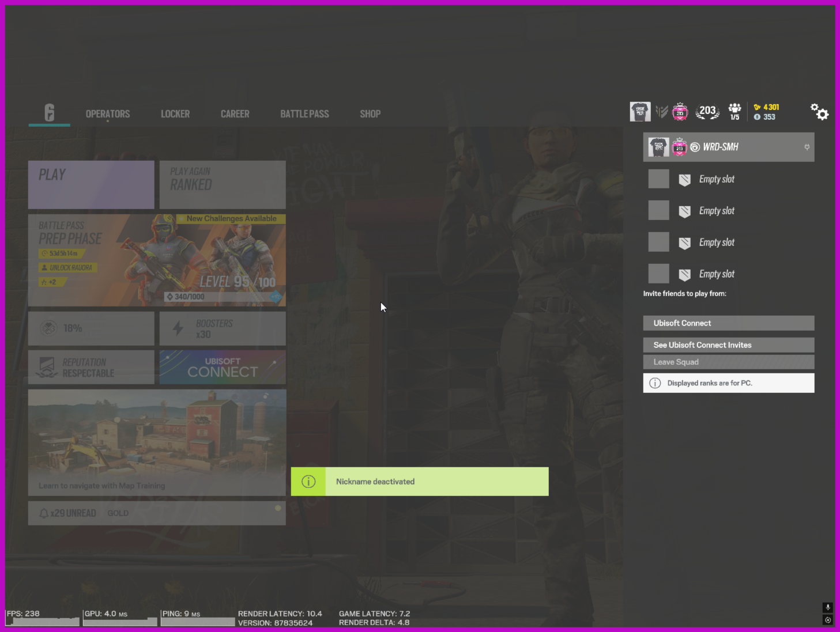Click the yellow renown currency 4301

(x=766, y=107)
